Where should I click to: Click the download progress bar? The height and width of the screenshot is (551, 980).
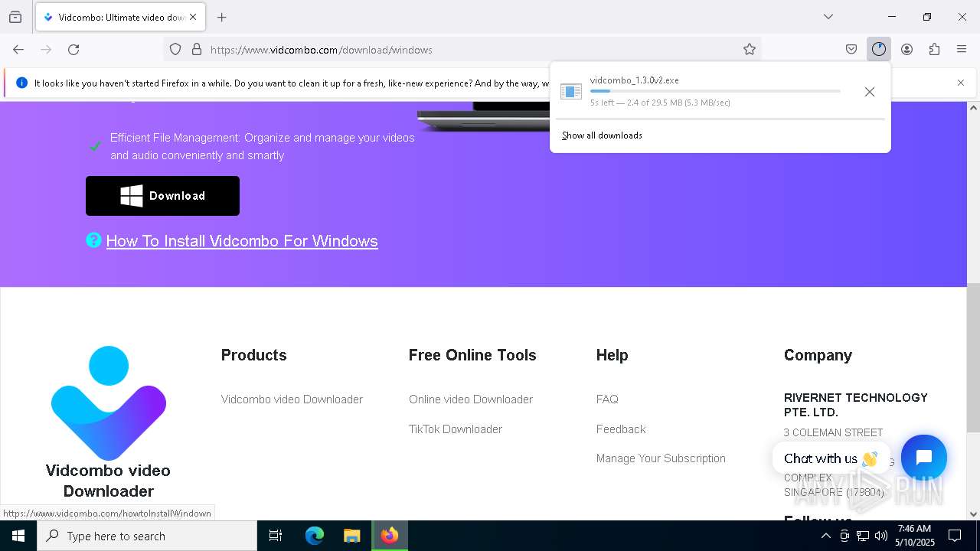click(x=715, y=91)
